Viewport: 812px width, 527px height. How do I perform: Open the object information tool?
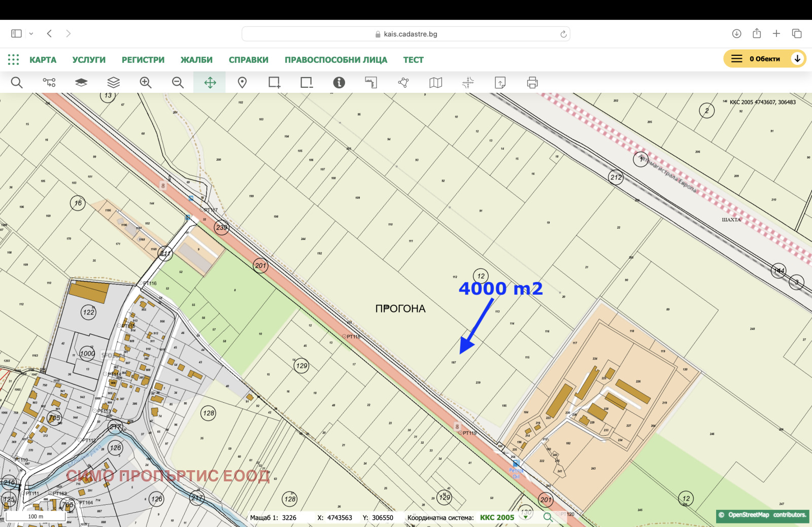click(339, 83)
